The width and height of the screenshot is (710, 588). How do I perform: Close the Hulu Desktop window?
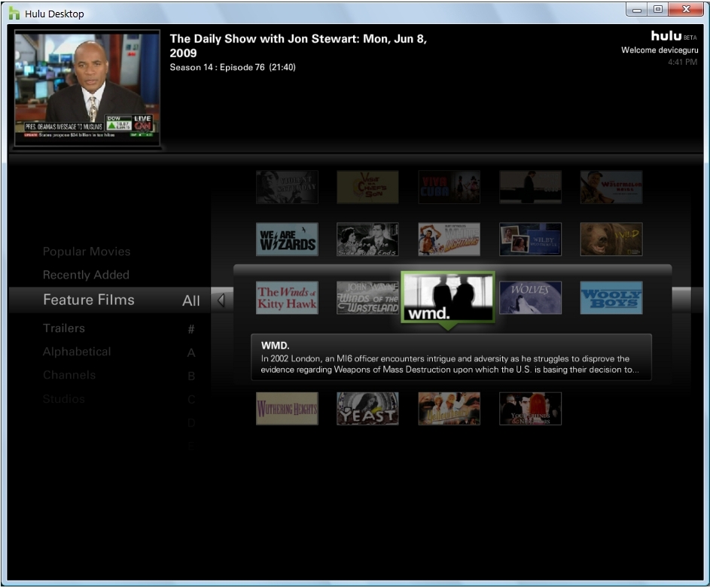point(686,10)
